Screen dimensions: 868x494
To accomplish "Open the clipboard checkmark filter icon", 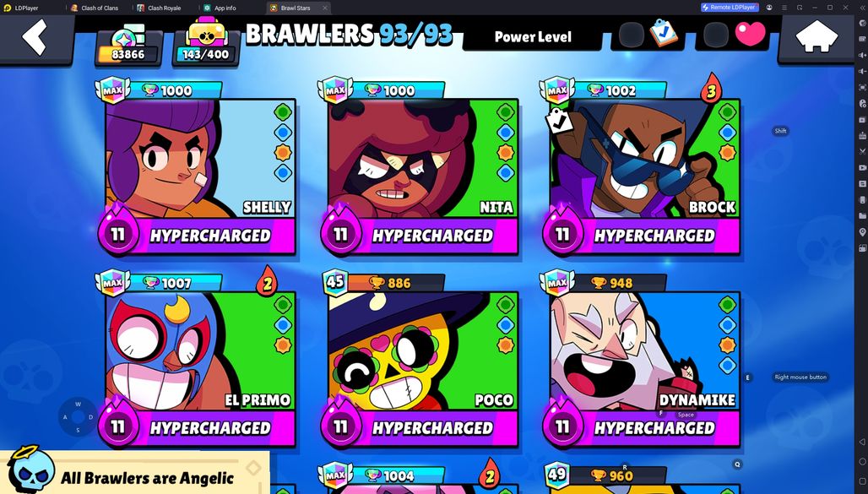I will click(x=664, y=33).
